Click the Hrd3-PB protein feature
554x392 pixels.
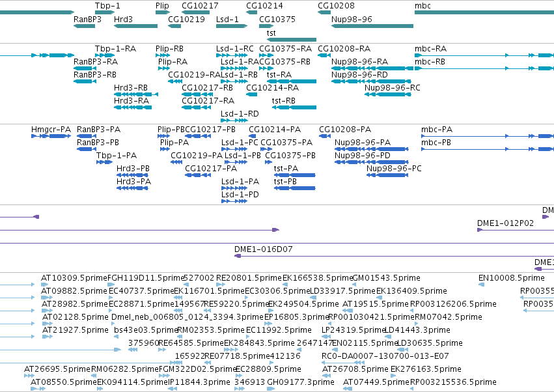point(132,175)
